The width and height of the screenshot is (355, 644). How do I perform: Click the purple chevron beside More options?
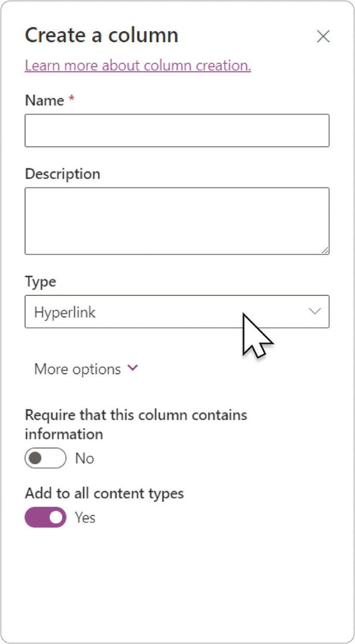click(133, 368)
